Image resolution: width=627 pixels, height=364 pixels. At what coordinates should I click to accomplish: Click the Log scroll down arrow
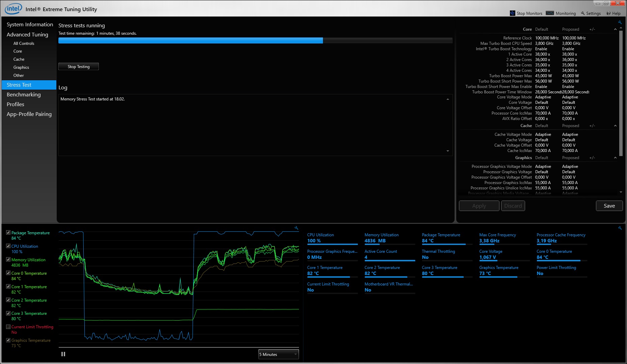coord(448,151)
